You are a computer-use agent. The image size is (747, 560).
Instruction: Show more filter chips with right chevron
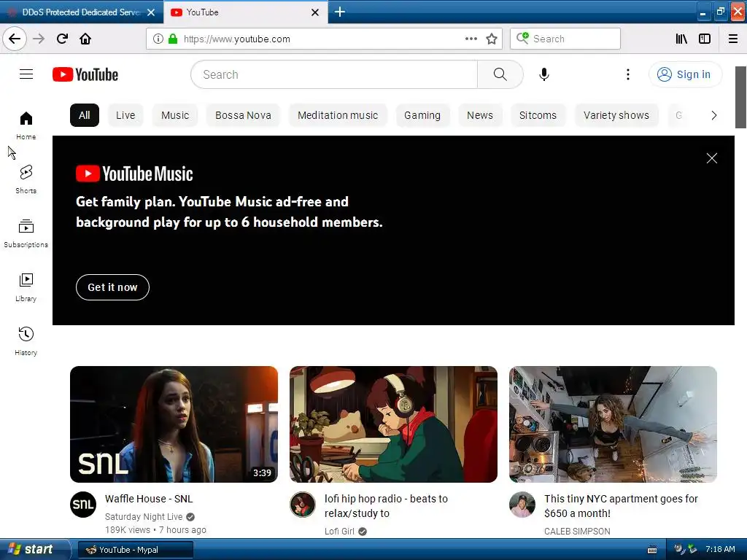point(713,115)
